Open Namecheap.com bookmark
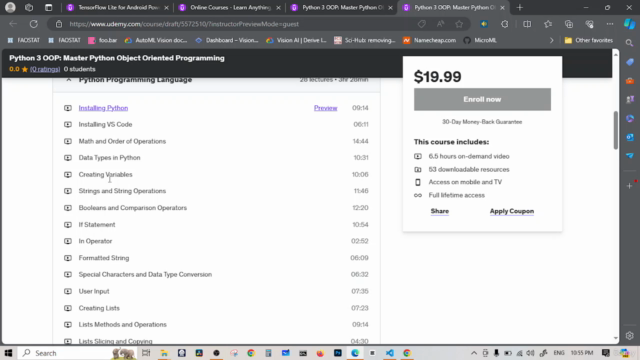Image resolution: width=640 pixels, height=360 pixels. pyautogui.click(x=429, y=40)
